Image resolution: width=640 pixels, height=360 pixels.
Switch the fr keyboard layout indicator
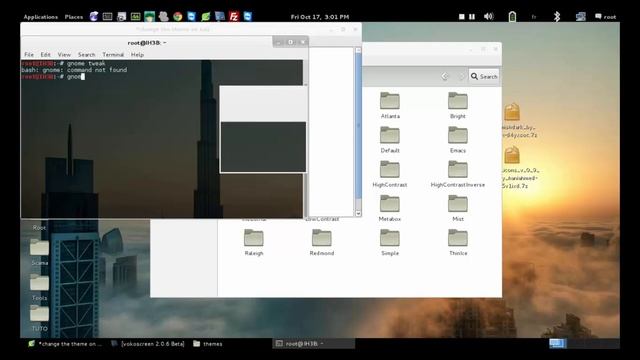coord(534,17)
